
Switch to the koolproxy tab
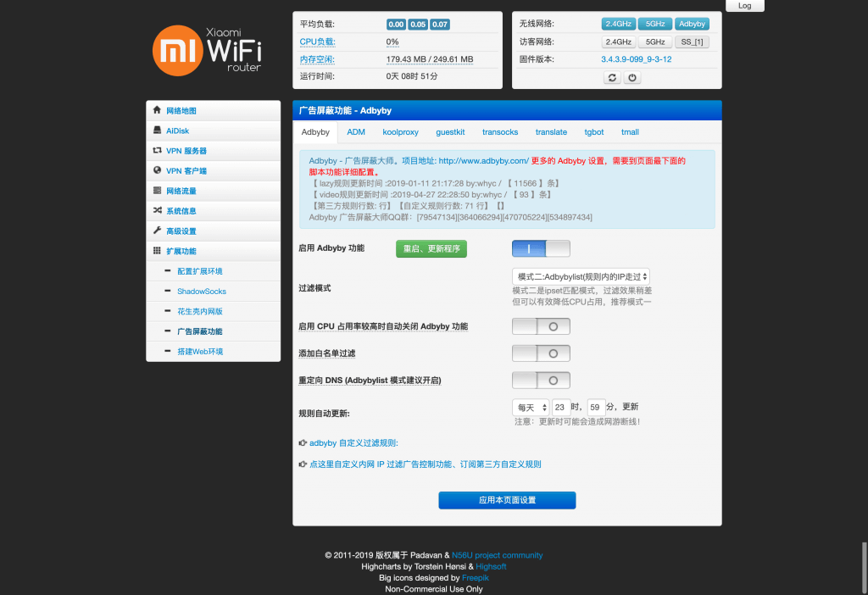400,132
